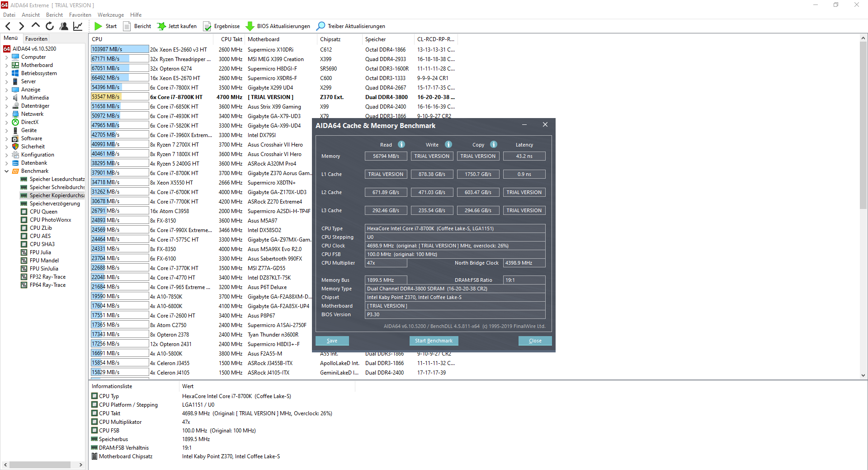Open the Ansicht menu
The height and width of the screenshot is (470, 868).
[31, 15]
